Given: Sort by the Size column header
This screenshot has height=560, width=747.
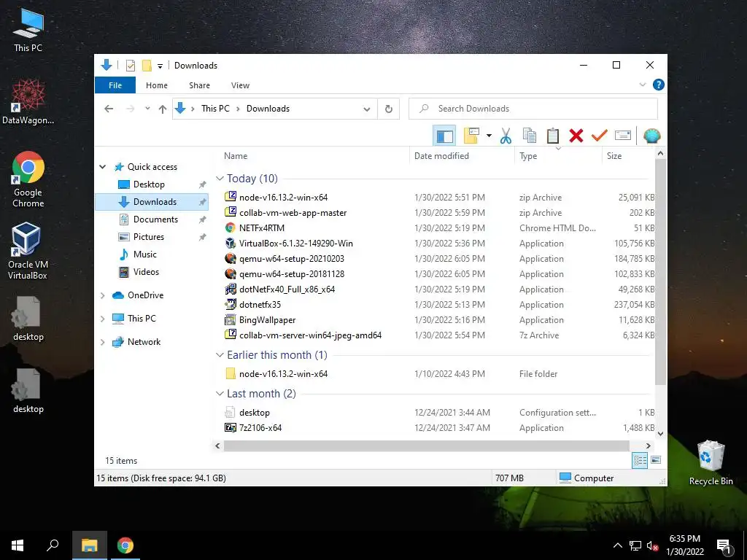Looking at the screenshot, I should 627,156.
